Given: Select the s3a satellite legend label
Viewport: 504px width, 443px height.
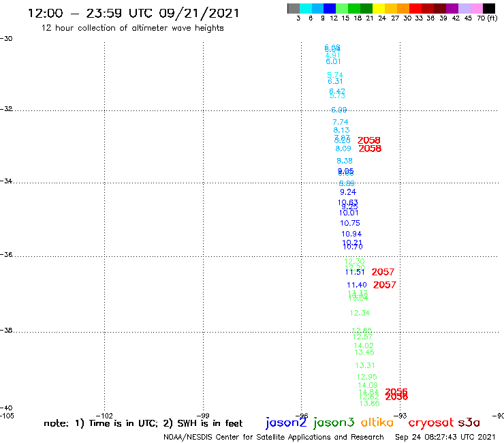Looking at the screenshot, I should [469, 423].
